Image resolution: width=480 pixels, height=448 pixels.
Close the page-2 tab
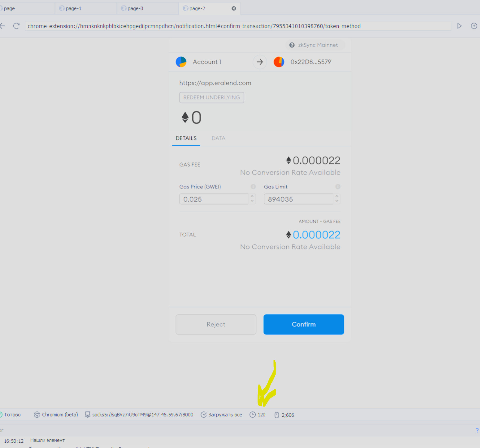tap(234, 8)
